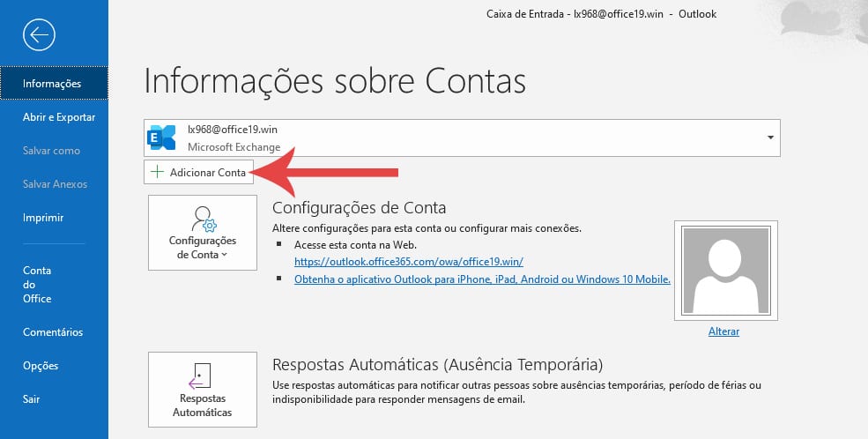Image resolution: width=868 pixels, height=439 pixels.
Task: Select the lx968@office19.win account box
Action: pyautogui.click(x=462, y=138)
